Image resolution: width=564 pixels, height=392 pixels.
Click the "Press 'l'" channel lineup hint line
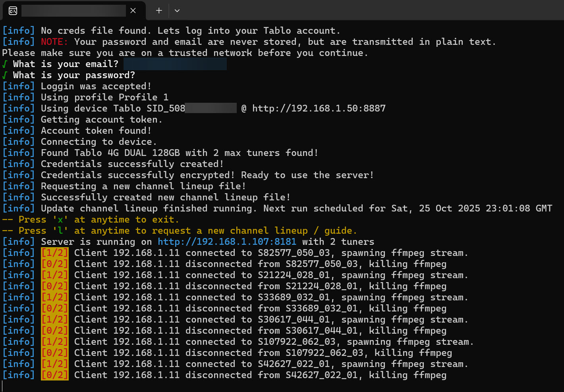pyautogui.click(x=180, y=231)
